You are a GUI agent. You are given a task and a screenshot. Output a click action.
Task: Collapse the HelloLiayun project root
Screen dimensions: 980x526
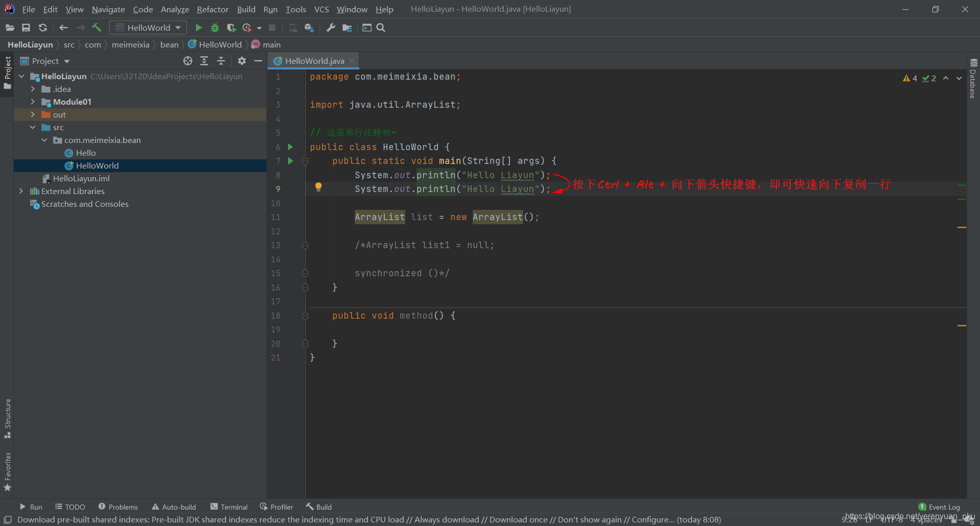21,76
